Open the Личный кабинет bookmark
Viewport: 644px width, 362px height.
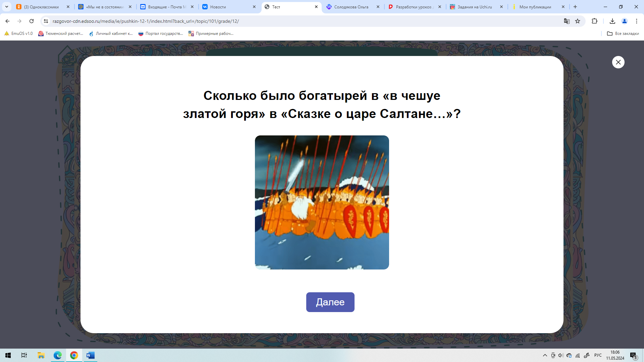point(111,34)
